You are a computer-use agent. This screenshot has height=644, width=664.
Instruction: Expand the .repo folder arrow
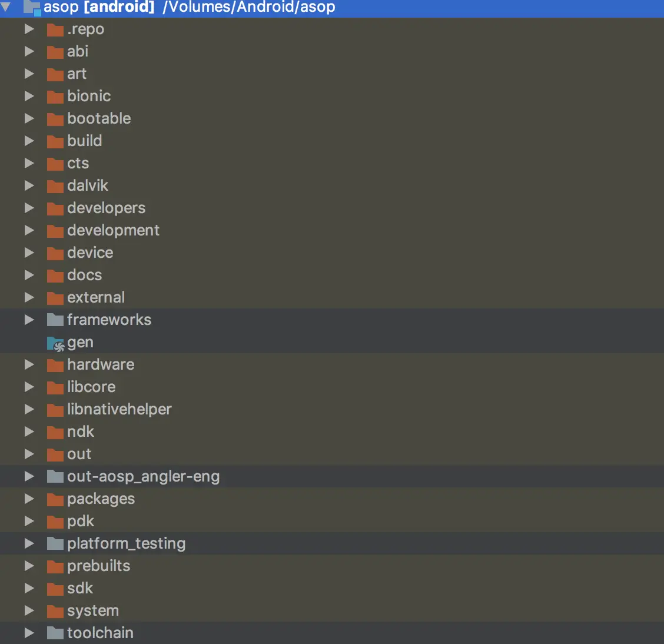tap(29, 29)
